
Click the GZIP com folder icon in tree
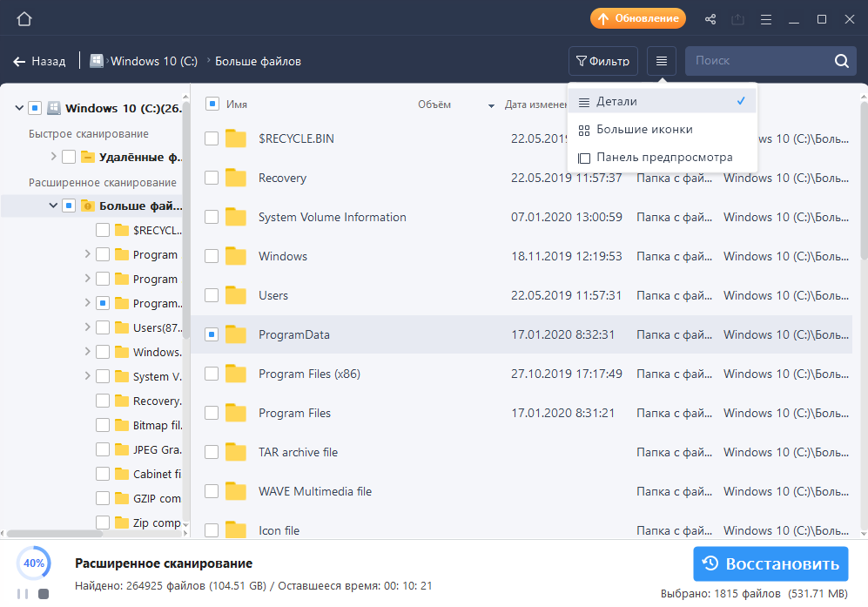point(122,498)
